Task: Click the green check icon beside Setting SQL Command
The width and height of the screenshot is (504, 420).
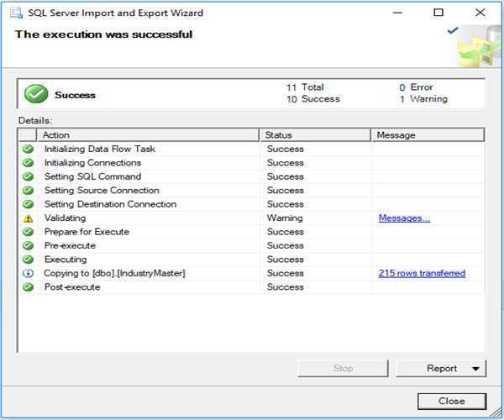Action: [28, 176]
